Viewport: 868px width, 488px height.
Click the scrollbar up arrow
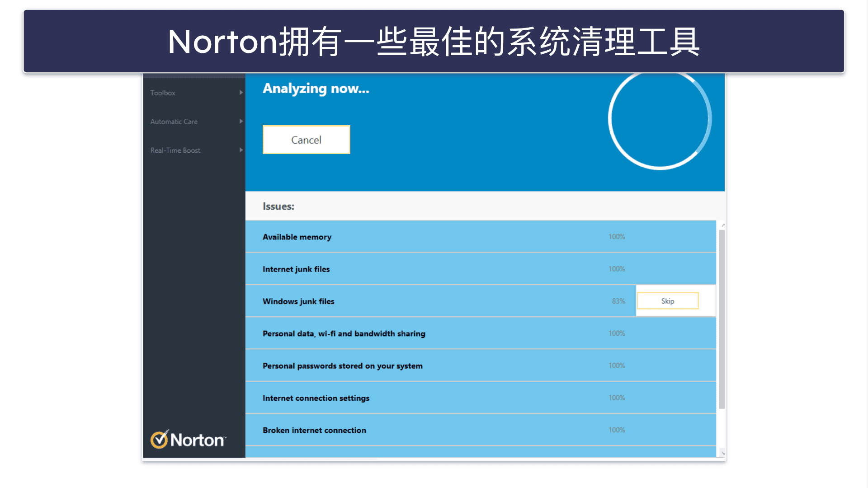tap(723, 225)
